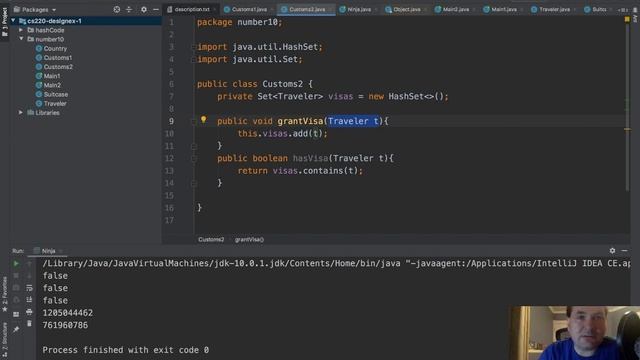Toggle soft-wrap in console output
The width and height of the screenshot is (640, 360).
pos(29,288)
